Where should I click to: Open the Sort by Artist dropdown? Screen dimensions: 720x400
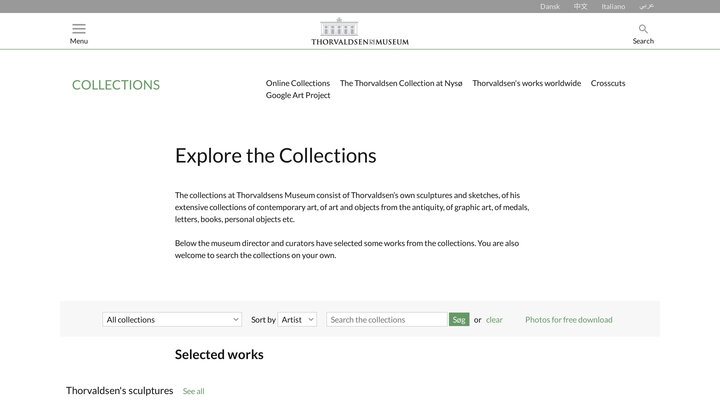tap(297, 320)
